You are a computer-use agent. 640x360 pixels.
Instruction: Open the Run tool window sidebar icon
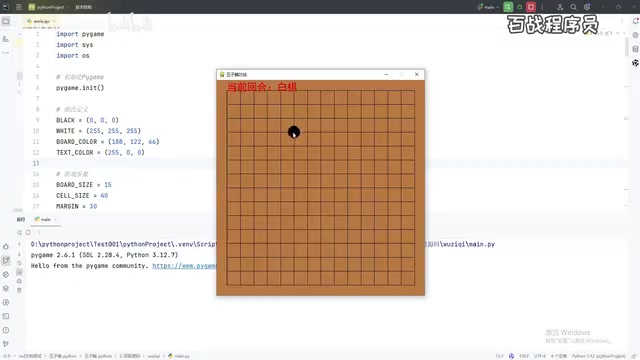point(6,260)
